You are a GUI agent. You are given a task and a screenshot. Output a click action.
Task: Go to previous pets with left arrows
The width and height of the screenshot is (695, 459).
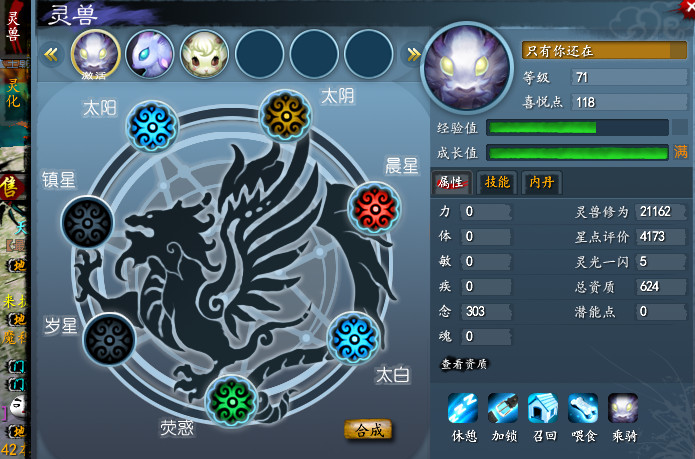tap(51, 54)
